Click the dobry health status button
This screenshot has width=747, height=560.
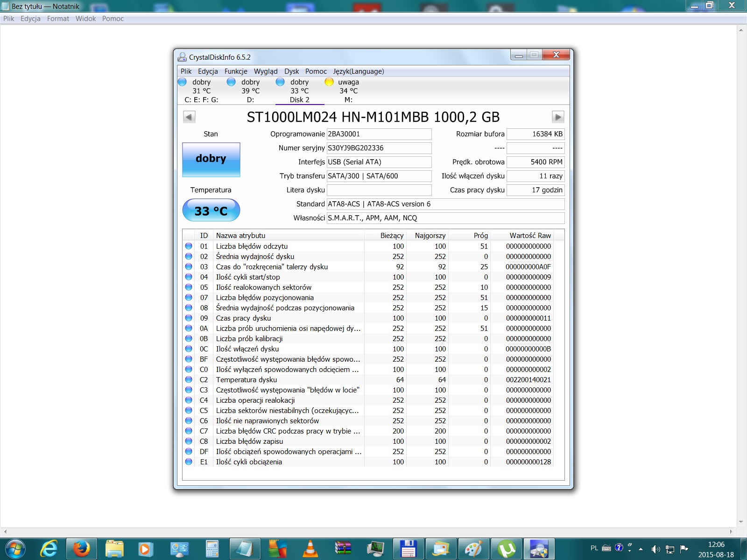tap(211, 160)
